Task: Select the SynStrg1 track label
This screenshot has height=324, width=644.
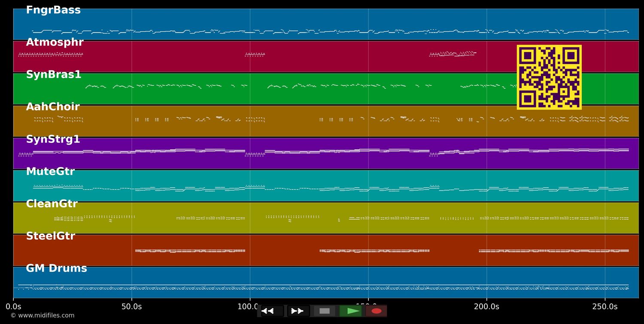Action: pyautogui.click(x=53, y=139)
